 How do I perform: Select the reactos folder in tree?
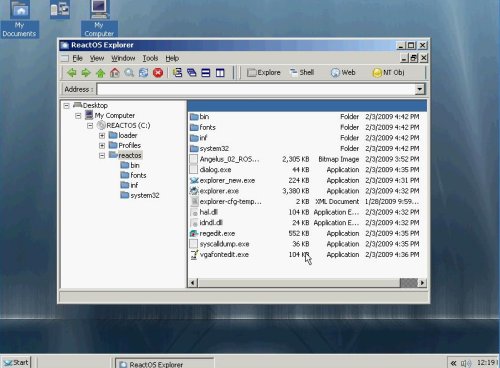[x=130, y=156]
